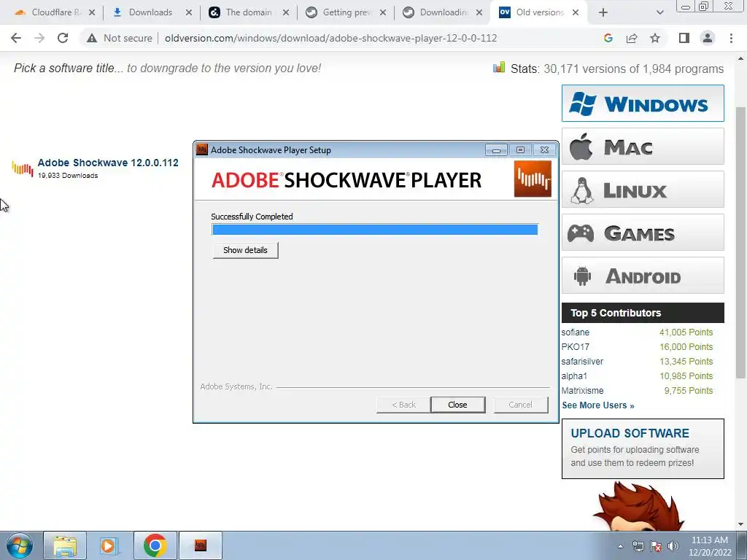Click the page vertical scrollbar
747x560 pixels.
tap(740, 243)
